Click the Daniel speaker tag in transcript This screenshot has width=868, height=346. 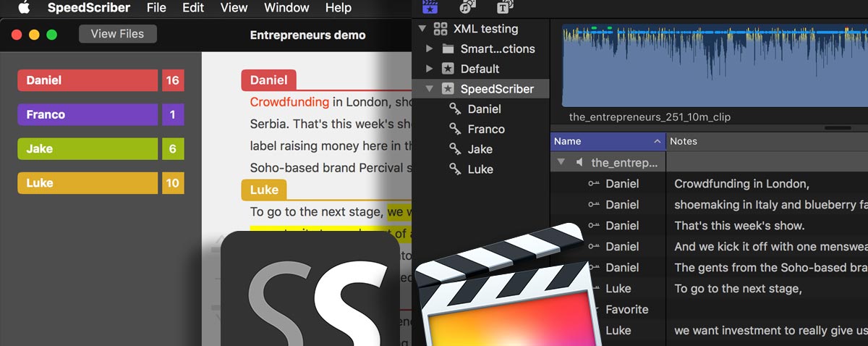click(268, 80)
